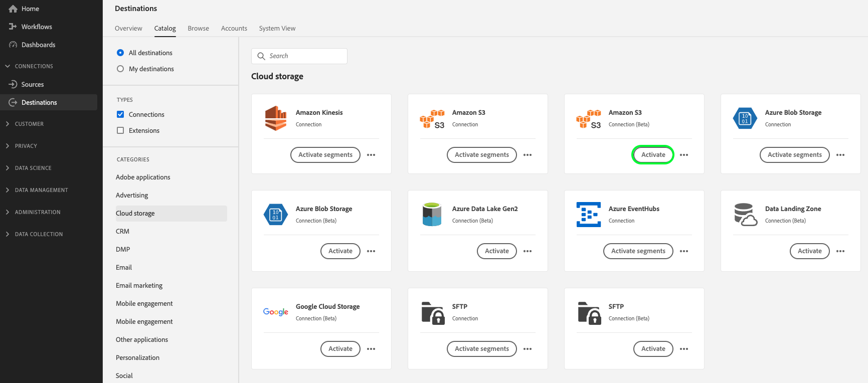This screenshot has width=868, height=383.
Task: Expand the Data Management section
Action: (8, 190)
